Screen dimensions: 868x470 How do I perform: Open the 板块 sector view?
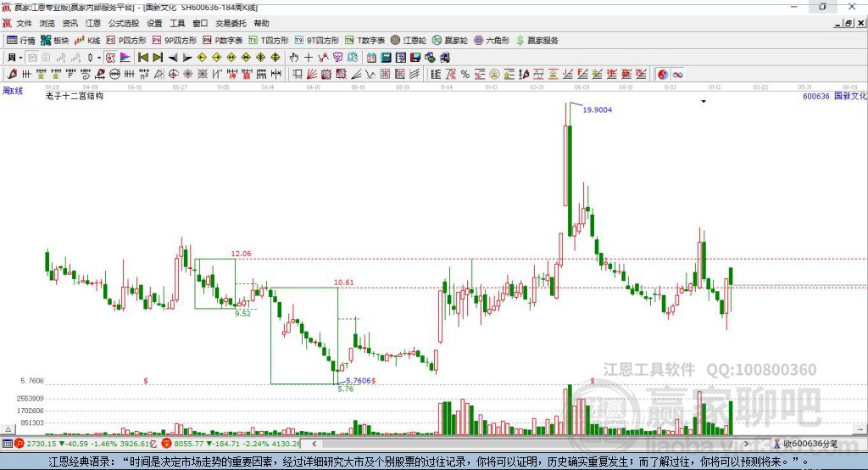click(54, 41)
